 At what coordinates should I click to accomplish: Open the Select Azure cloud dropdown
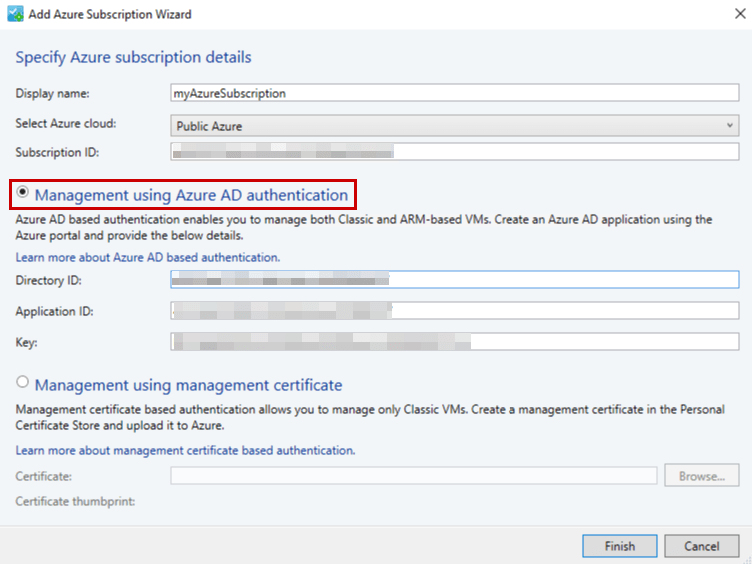click(455, 126)
